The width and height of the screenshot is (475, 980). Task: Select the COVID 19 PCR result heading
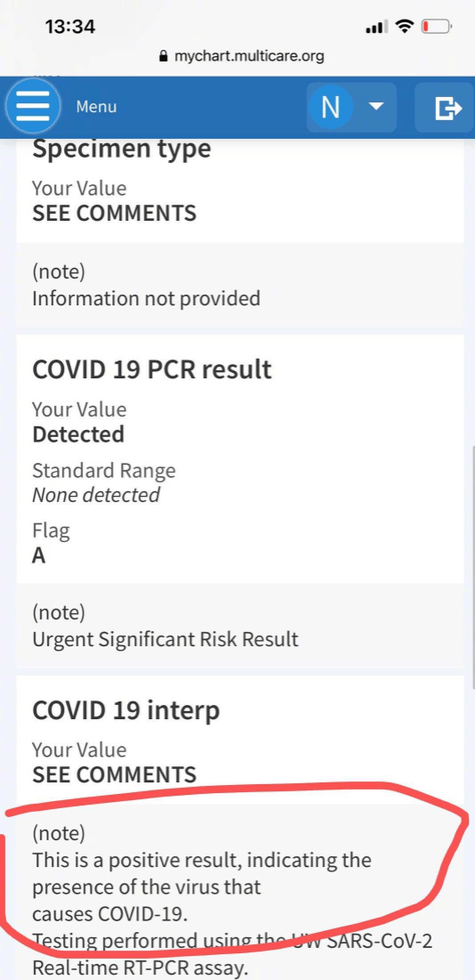[x=152, y=369]
